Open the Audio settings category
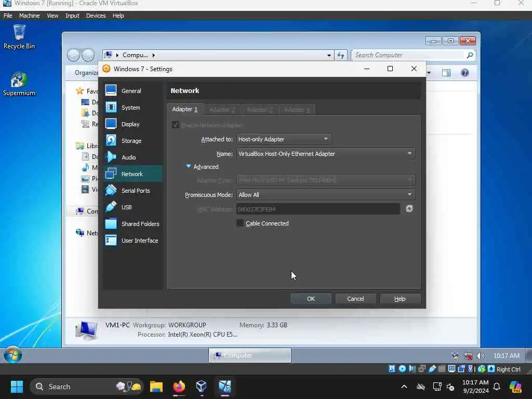 click(x=132, y=157)
